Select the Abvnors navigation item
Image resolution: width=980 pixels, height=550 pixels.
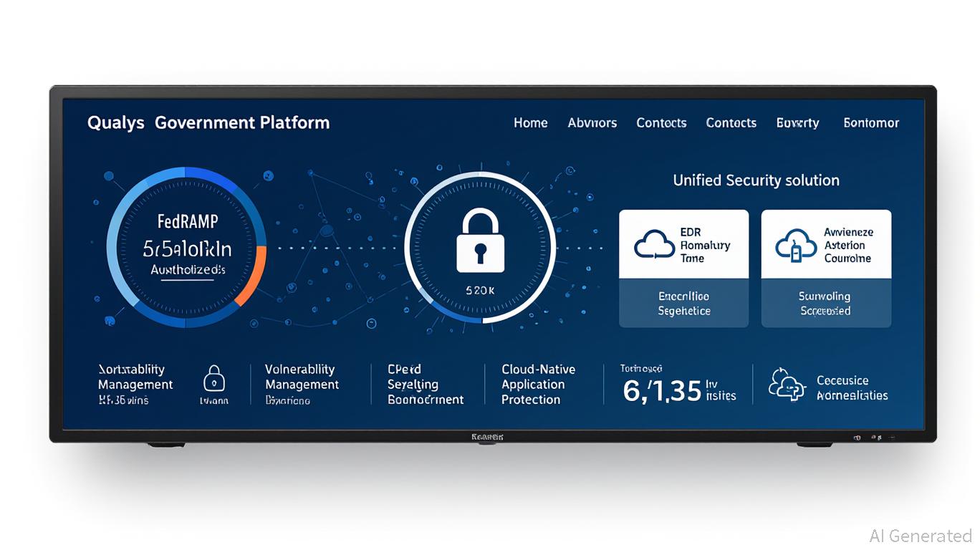(x=592, y=123)
